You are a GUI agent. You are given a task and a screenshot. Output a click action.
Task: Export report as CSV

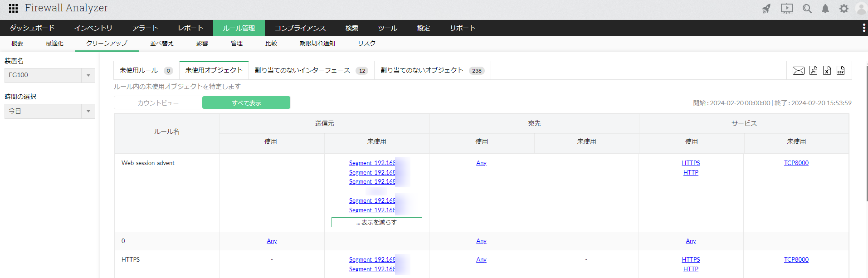pos(840,71)
